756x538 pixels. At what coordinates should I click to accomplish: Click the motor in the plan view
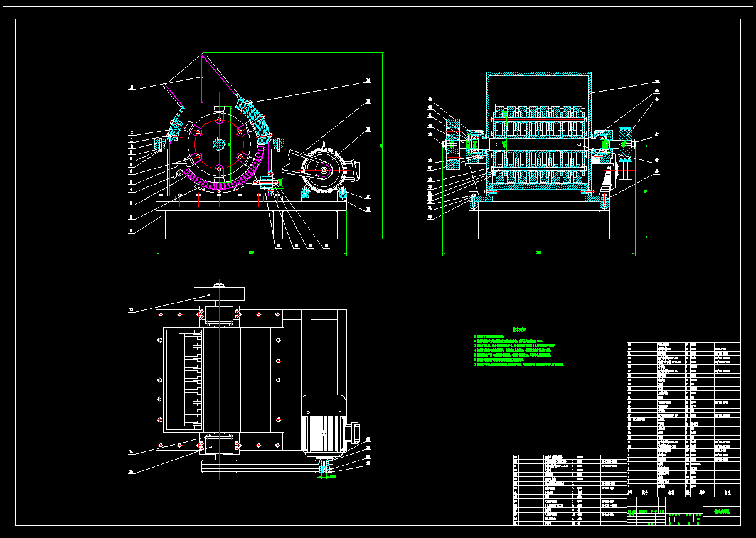[324, 424]
